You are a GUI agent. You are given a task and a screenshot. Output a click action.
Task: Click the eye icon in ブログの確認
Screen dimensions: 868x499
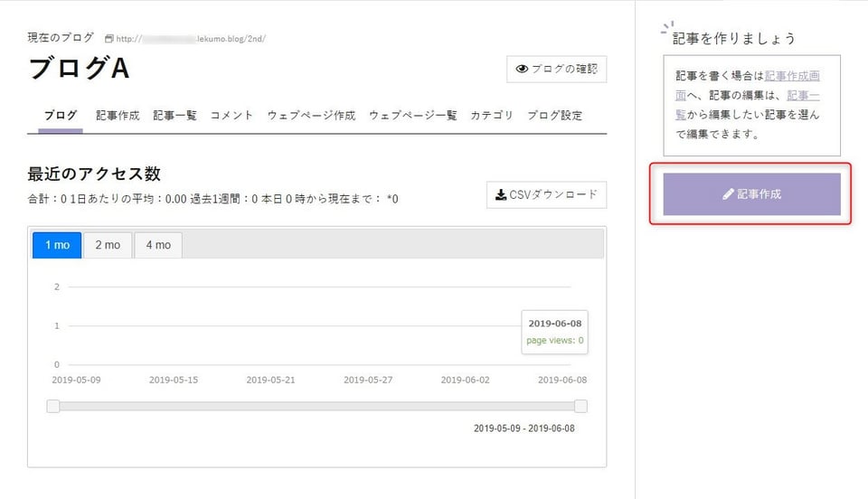tap(521, 69)
